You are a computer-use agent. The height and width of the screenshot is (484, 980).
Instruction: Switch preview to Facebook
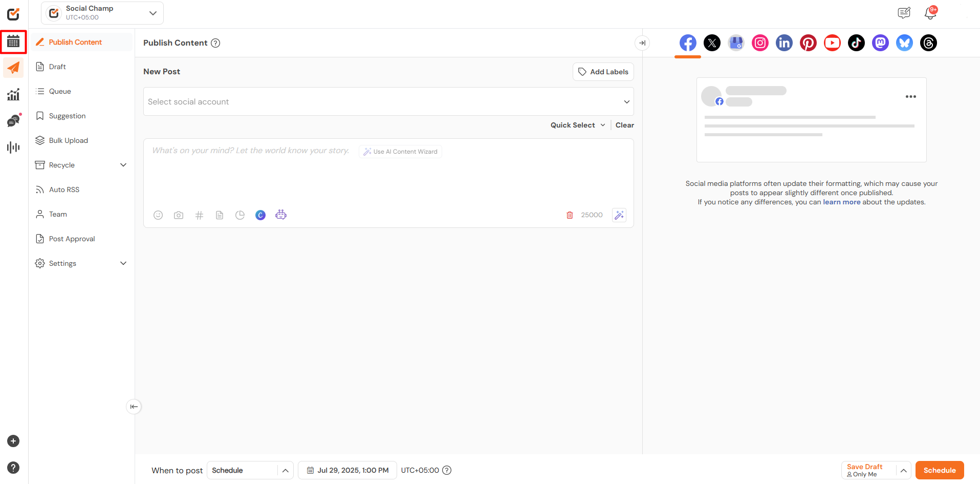click(688, 43)
